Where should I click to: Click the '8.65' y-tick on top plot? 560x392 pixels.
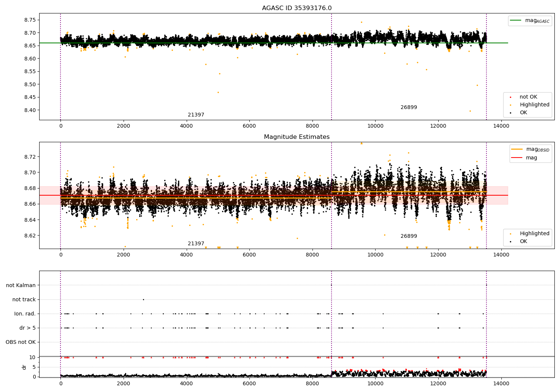[30, 46]
